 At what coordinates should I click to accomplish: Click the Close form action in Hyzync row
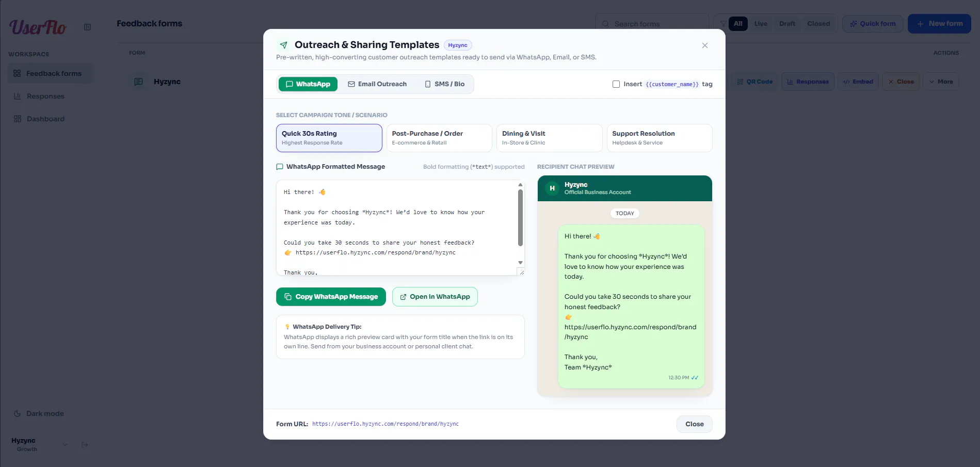tap(901, 82)
